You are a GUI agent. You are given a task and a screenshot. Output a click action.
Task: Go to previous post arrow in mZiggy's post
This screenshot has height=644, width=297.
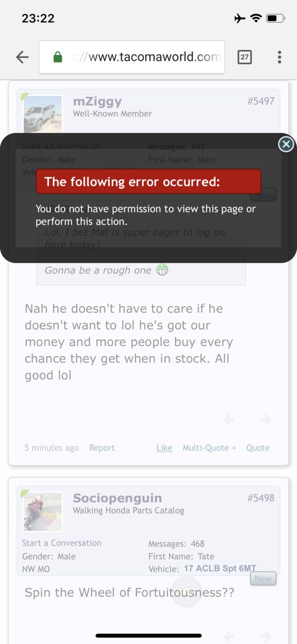click(x=229, y=419)
